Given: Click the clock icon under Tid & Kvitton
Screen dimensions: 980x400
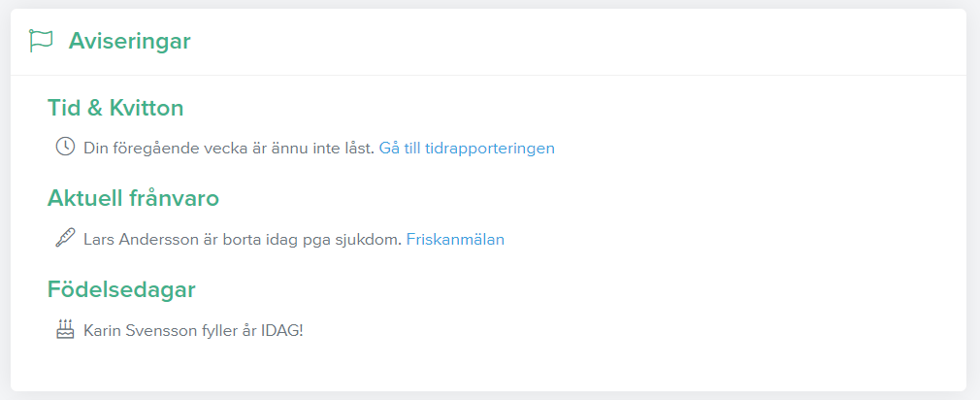Looking at the screenshot, I should click(x=65, y=147).
